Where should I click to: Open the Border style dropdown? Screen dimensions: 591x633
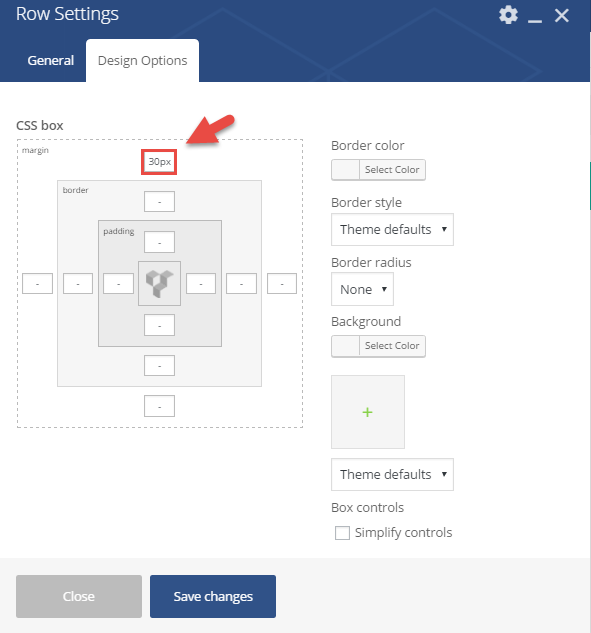pos(392,229)
